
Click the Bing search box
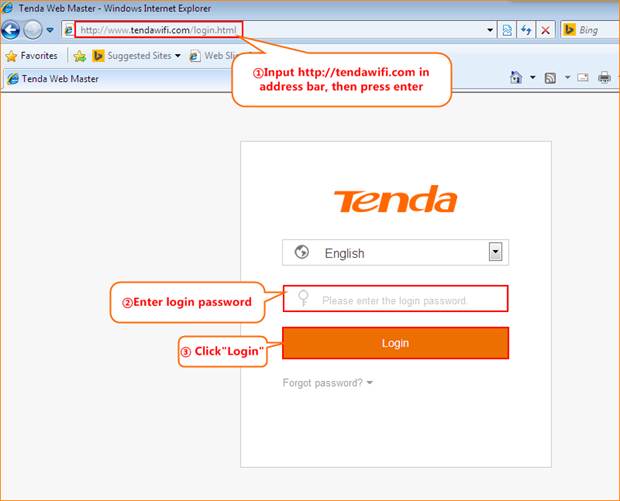tap(595, 31)
